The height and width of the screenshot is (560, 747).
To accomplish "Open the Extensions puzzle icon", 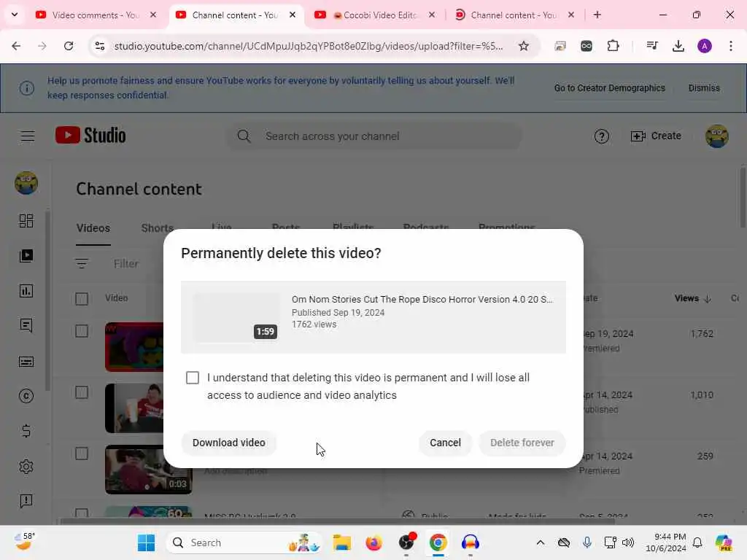I will (x=613, y=46).
